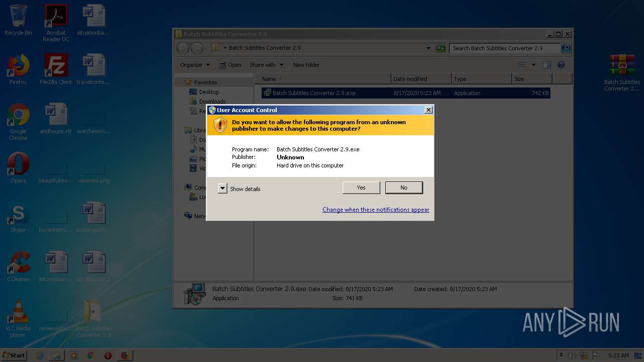The image size is (644, 362).
Task: Click Open in Explorer toolbar
Action: (x=230, y=65)
